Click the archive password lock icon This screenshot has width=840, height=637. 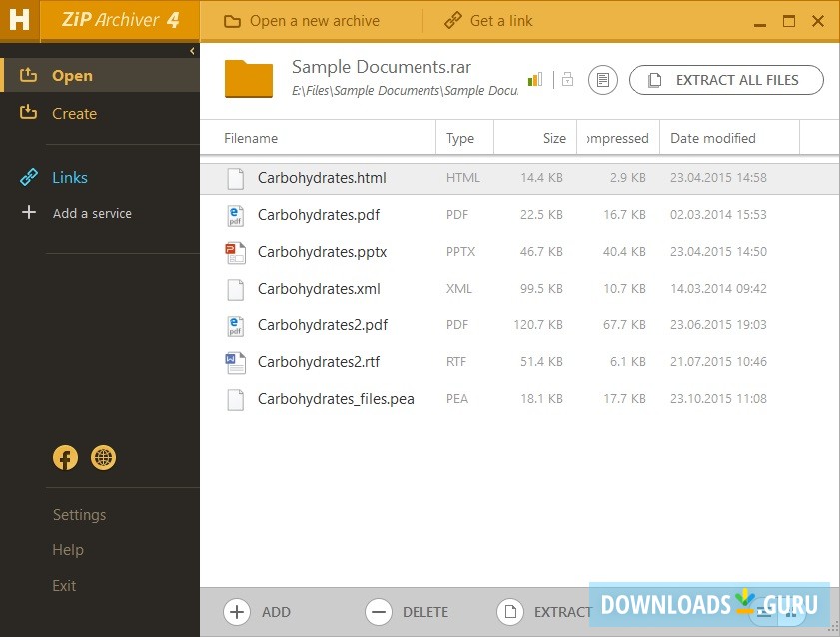pyautogui.click(x=567, y=79)
